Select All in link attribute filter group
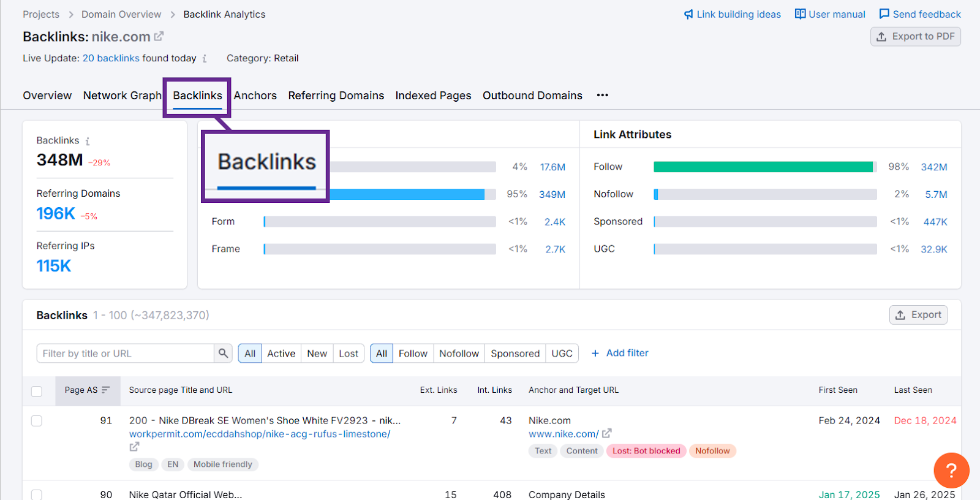 (x=382, y=354)
